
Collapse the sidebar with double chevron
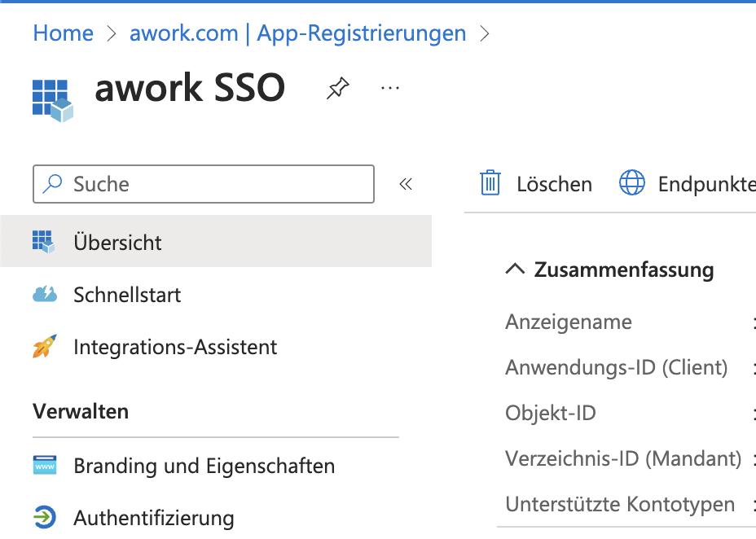tap(406, 184)
